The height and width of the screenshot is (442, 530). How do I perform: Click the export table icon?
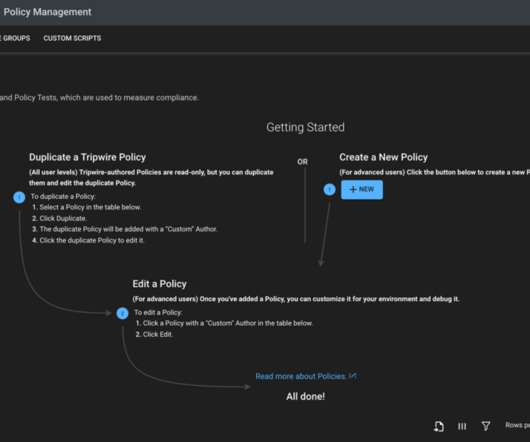point(439,426)
